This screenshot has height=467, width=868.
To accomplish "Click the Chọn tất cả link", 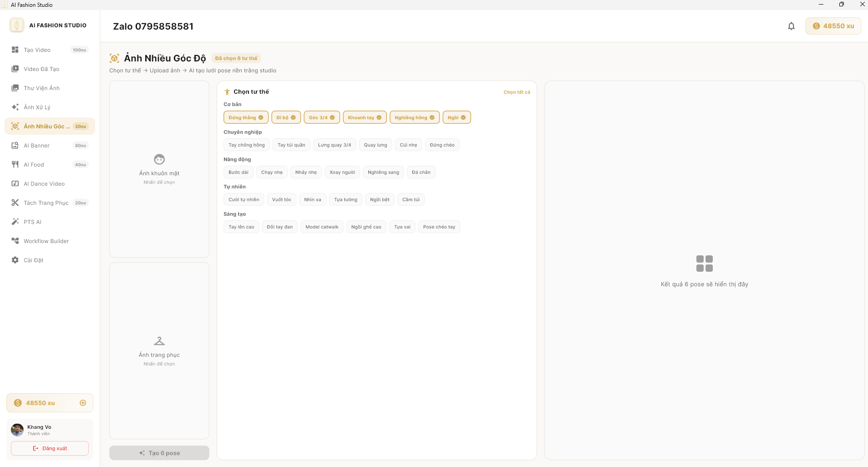I will click(517, 92).
